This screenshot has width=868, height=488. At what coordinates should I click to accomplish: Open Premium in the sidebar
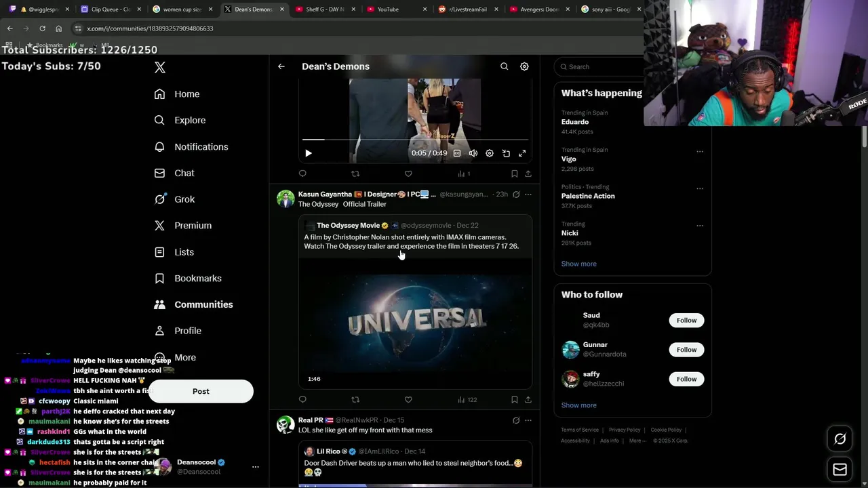(x=183, y=226)
